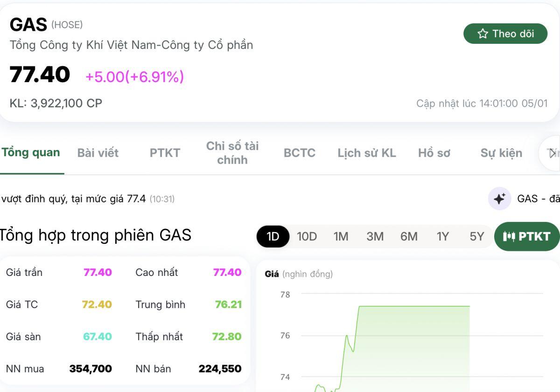Select the 6M range pill
Image resolution: width=560 pixels, height=392 pixels.
coord(409,236)
